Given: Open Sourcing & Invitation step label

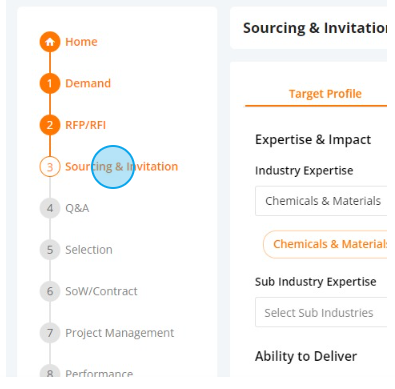Looking at the screenshot, I should tap(122, 166).
